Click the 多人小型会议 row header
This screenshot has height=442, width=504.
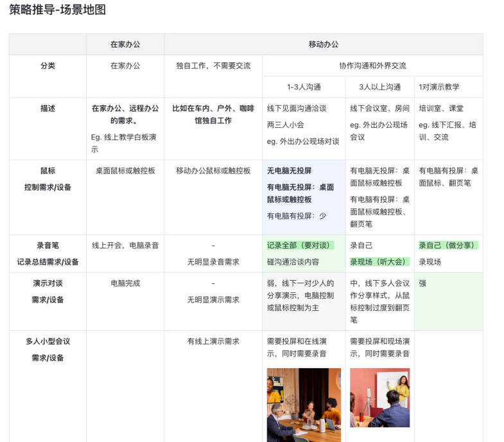(x=48, y=342)
